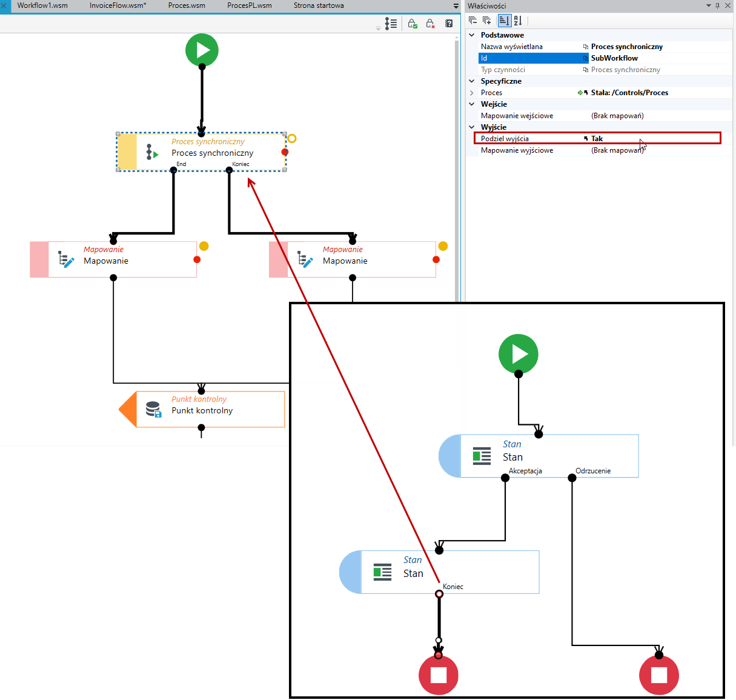Image resolution: width=736 pixels, height=700 pixels.
Task: Switch to the ProcesPL.wsm tab
Action: click(250, 5)
